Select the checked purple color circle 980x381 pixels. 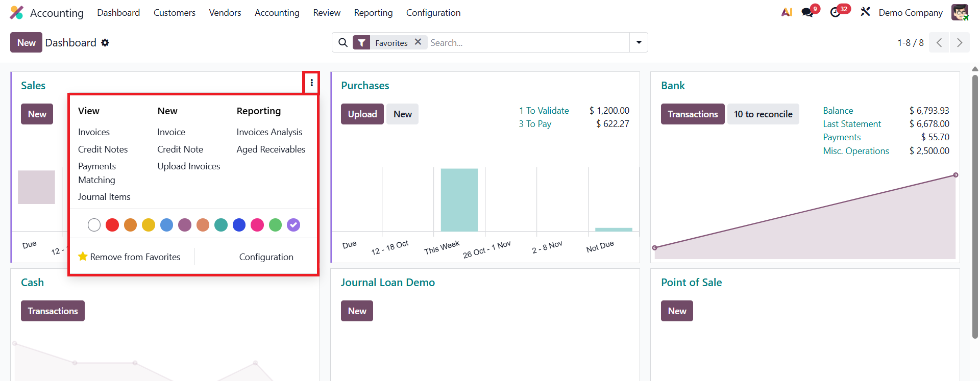click(x=293, y=225)
